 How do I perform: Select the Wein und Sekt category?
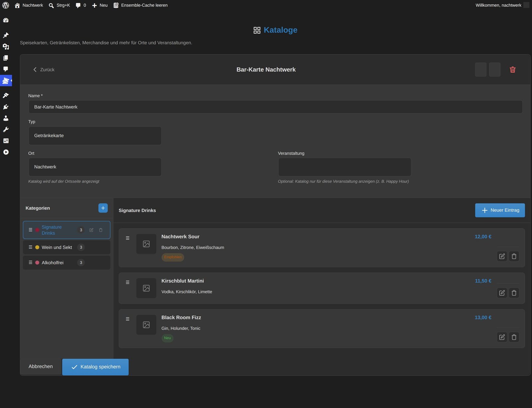coord(66,247)
